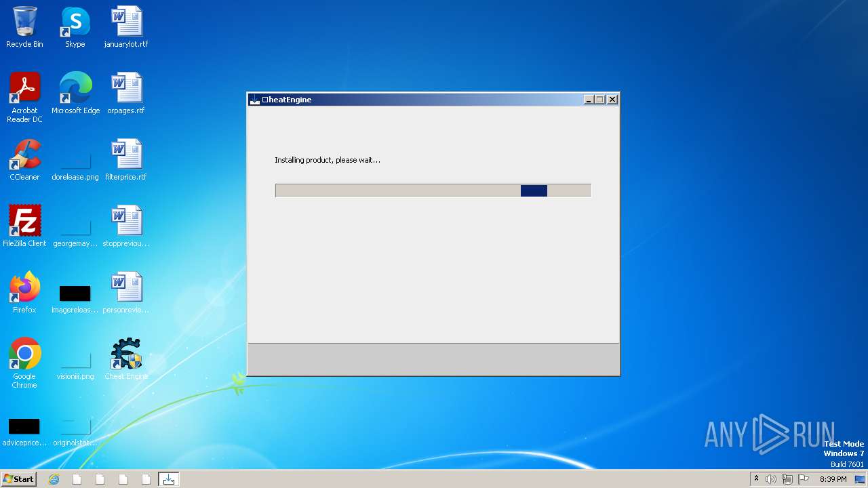The height and width of the screenshot is (488, 868).
Task: Click the CheatEngine installer taskbar button
Action: point(168,479)
